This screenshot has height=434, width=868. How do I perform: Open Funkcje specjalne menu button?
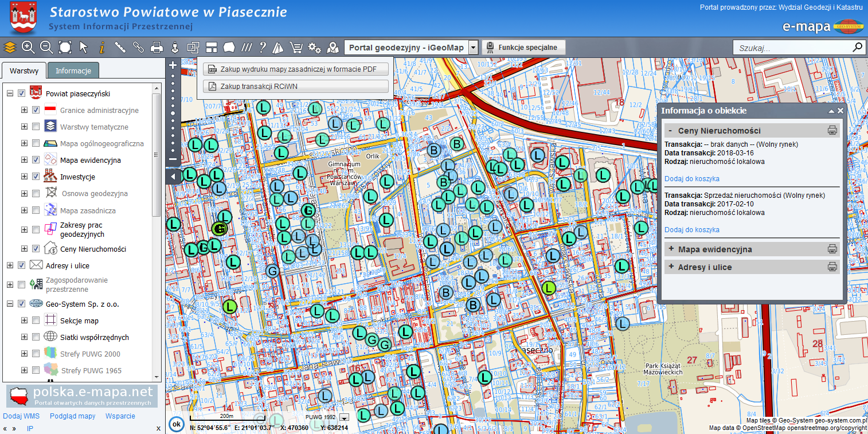click(523, 48)
